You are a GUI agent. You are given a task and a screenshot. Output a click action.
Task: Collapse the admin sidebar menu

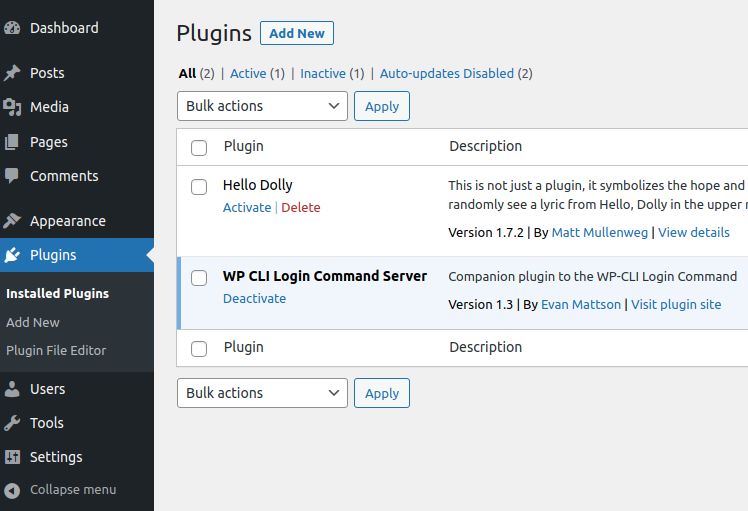[60, 490]
